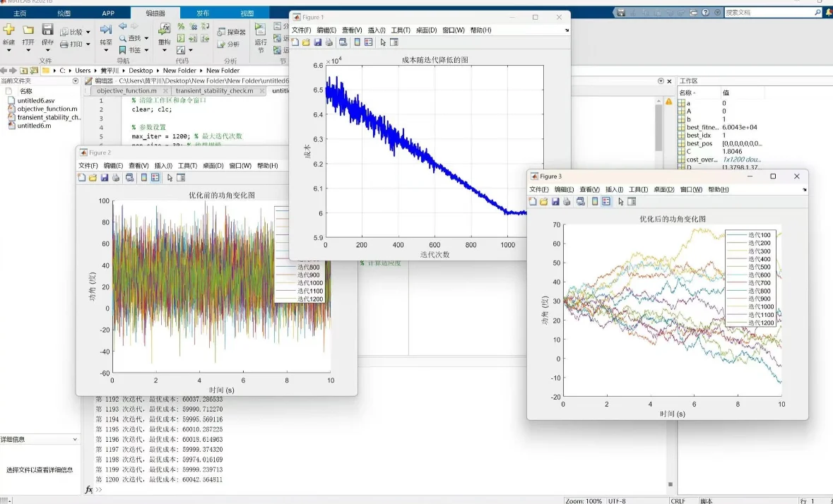Click the Figure 2 Edit Plot arrow icon
The width and height of the screenshot is (833, 504).
tap(170, 178)
